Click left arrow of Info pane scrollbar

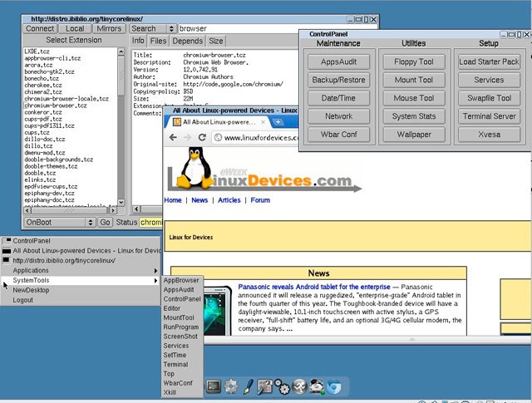pyautogui.click(x=136, y=209)
